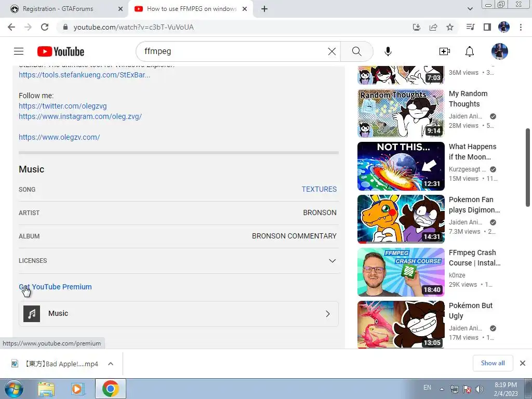Close the downloads bar

point(523,363)
